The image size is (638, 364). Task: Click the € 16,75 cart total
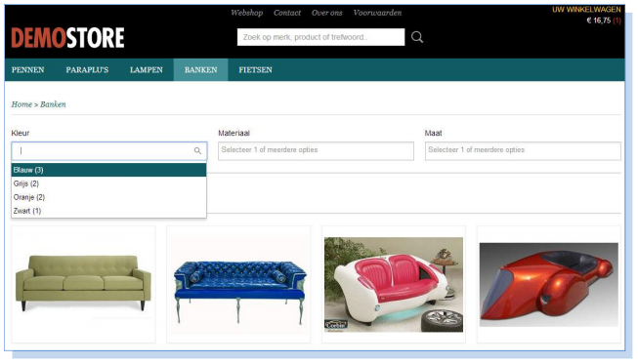click(599, 20)
